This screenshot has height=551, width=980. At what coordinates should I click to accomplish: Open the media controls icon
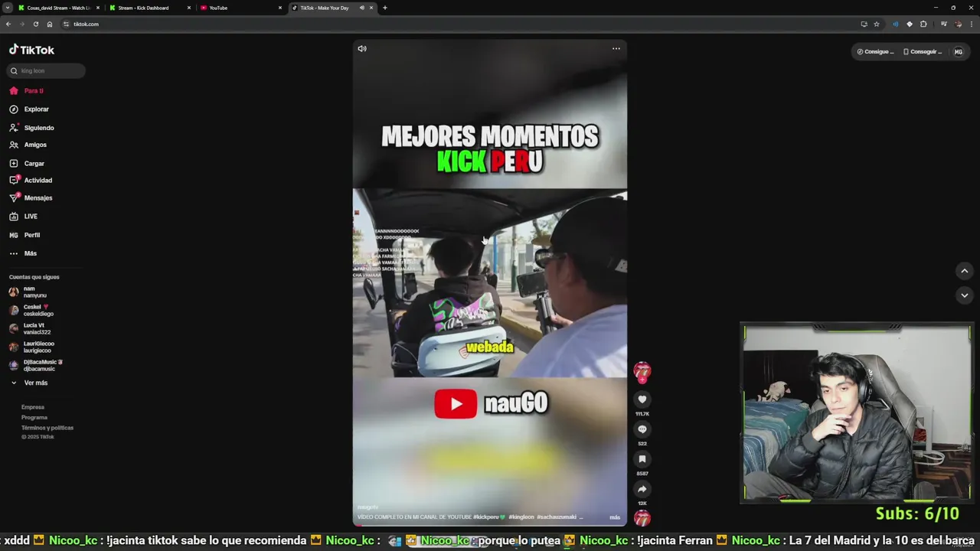943,24
